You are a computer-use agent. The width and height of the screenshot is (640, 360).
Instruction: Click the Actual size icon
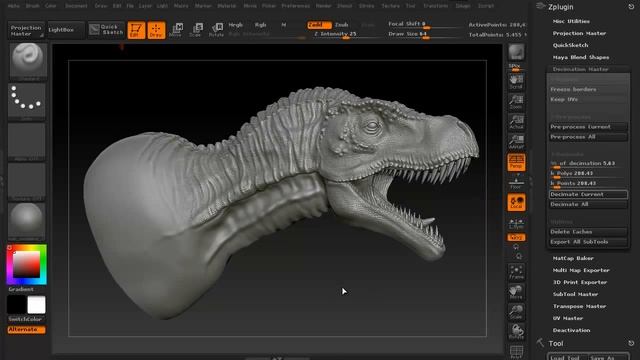tap(516, 122)
